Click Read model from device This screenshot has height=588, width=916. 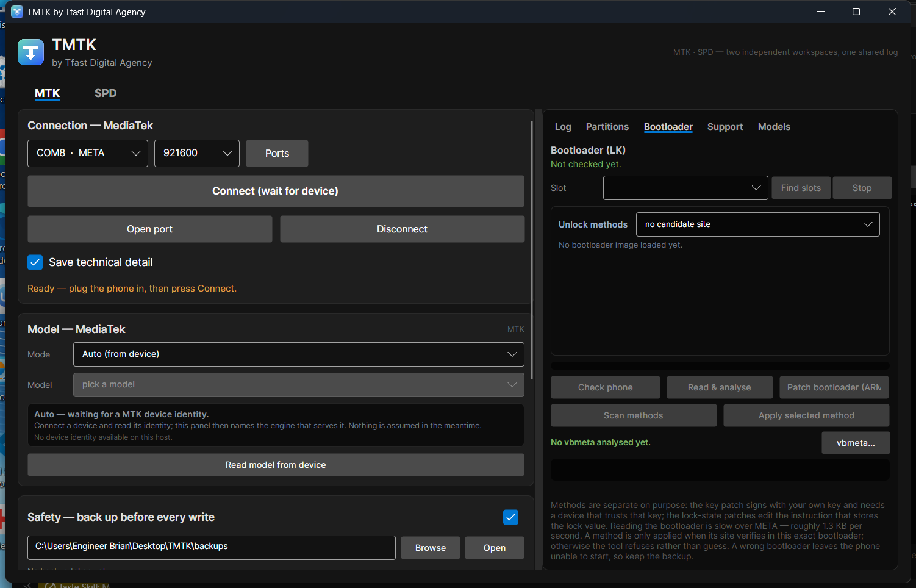pyautogui.click(x=276, y=465)
